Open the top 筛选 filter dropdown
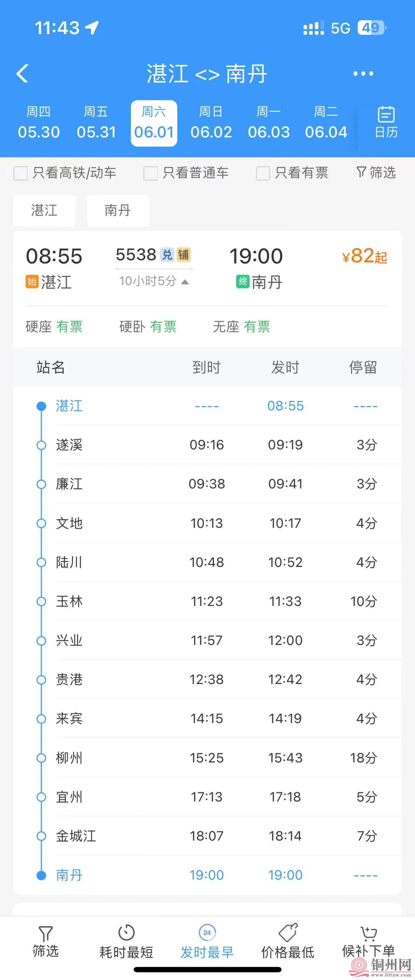The image size is (415, 980). click(x=376, y=173)
